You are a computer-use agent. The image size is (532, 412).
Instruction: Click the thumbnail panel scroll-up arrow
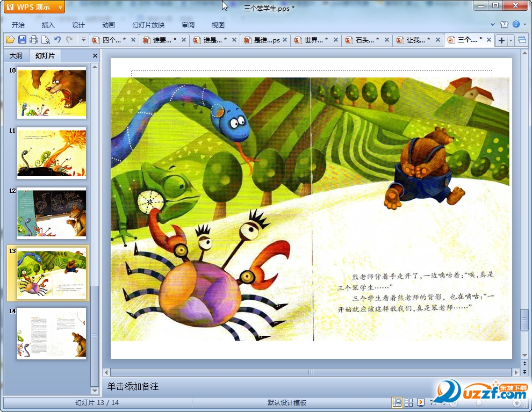click(95, 67)
